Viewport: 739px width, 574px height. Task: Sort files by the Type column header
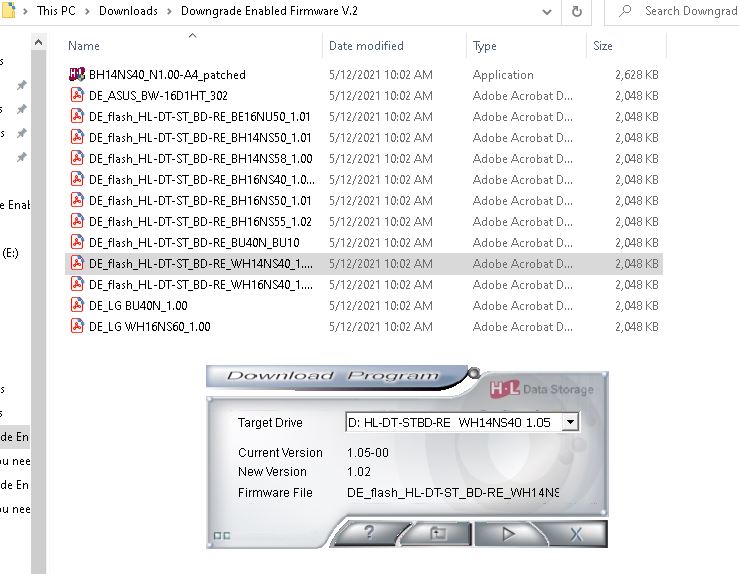point(484,46)
